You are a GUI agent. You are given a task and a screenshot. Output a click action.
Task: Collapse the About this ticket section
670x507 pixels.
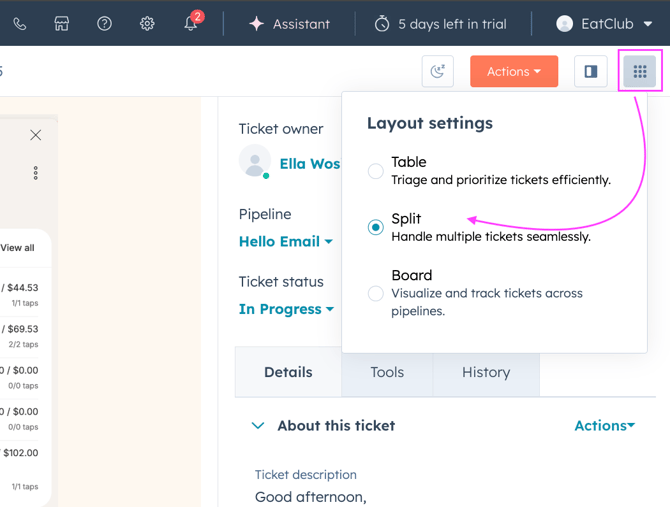click(258, 426)
